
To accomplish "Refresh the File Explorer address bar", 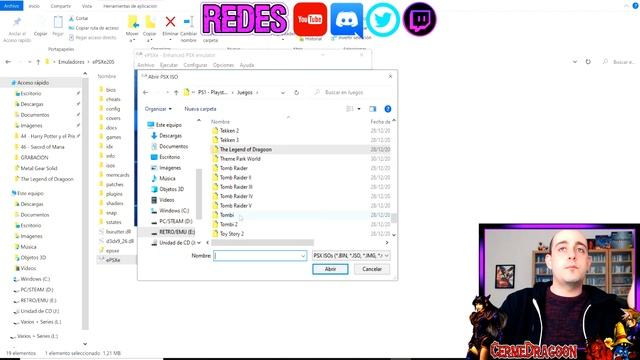I will click(588, 62).
